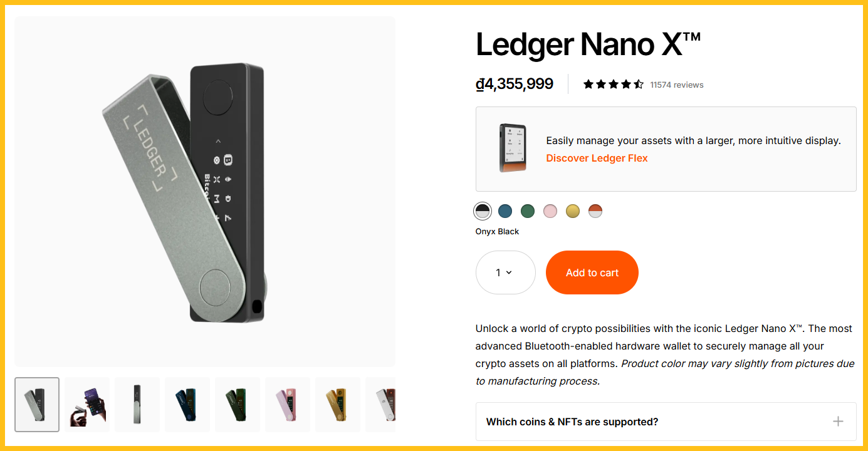This screenshot has width=868, height=451.
Task: Click the Ledger Flex promo image
Action: 513,148
